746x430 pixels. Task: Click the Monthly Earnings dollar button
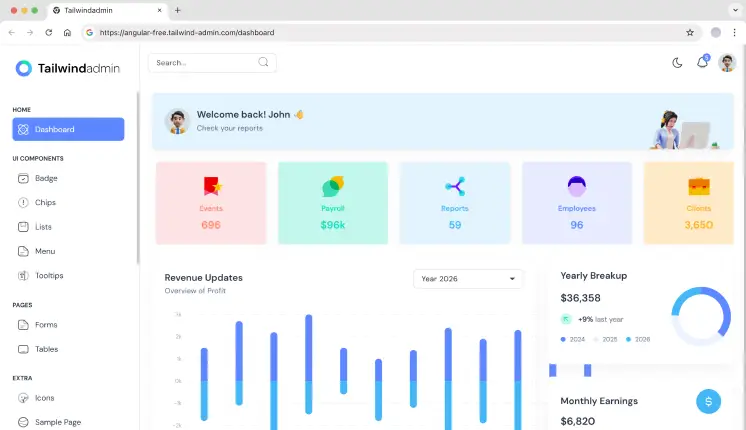(708, 401)
